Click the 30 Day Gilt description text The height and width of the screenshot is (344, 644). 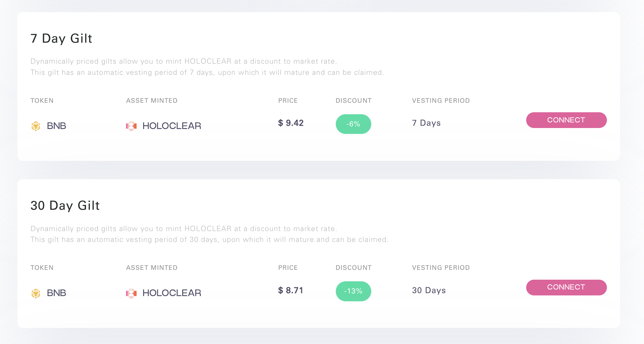tap(209, 234)
